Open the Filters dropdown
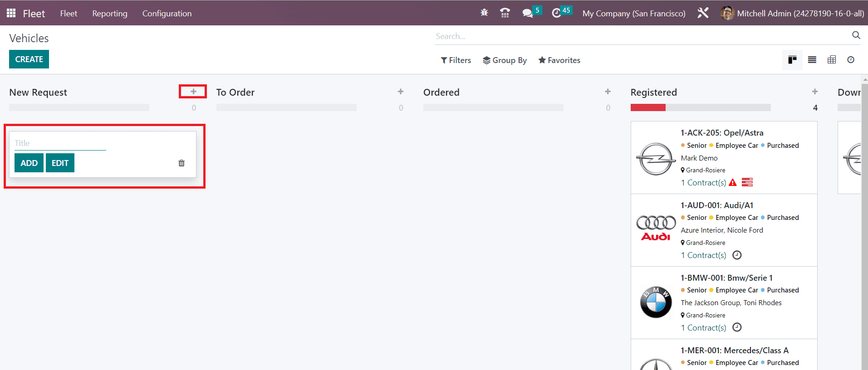This screenshot has width=868, height=370. point(456,60)
